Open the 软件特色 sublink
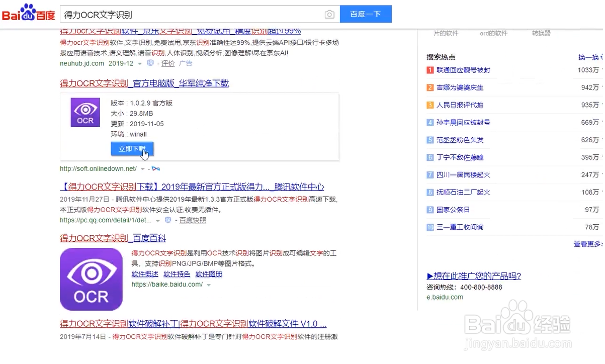The width and height of the screenshot is (605, 364). tap(177, 274)
